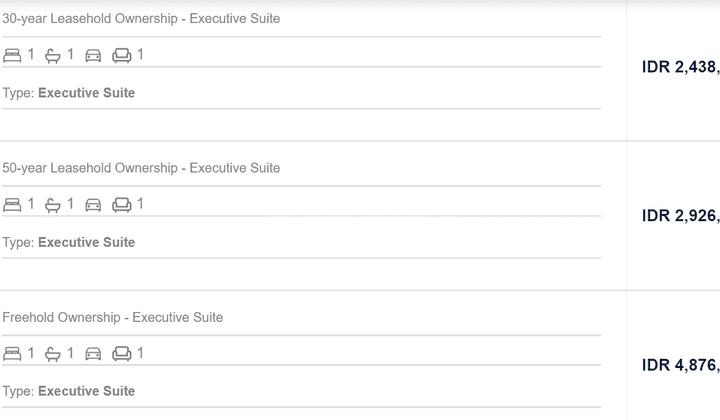Click Type: Executive Suite in 30-year listing
Viewport: 720px width, 420px height.
click(x=69, y=93)
